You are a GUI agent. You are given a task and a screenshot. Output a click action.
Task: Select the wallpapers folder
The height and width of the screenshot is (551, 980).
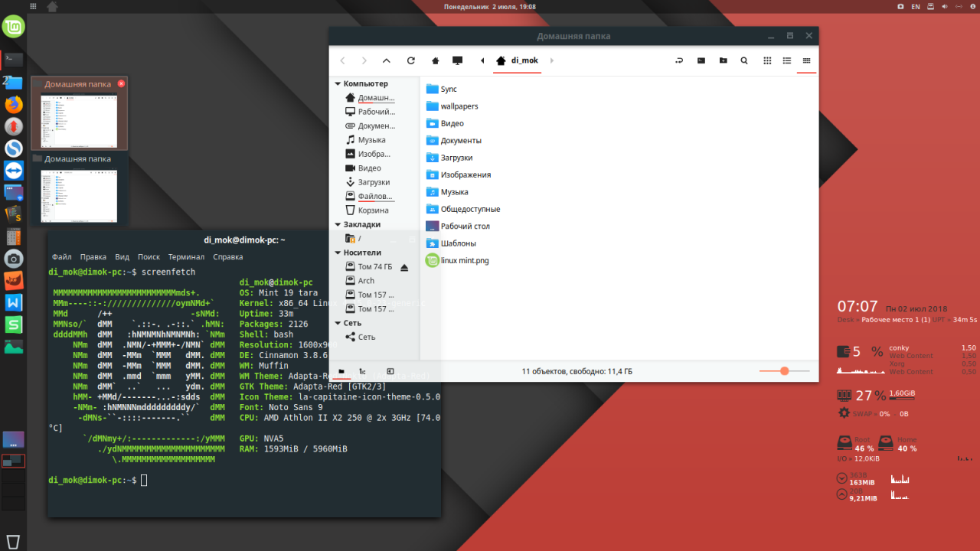(452, 106)
